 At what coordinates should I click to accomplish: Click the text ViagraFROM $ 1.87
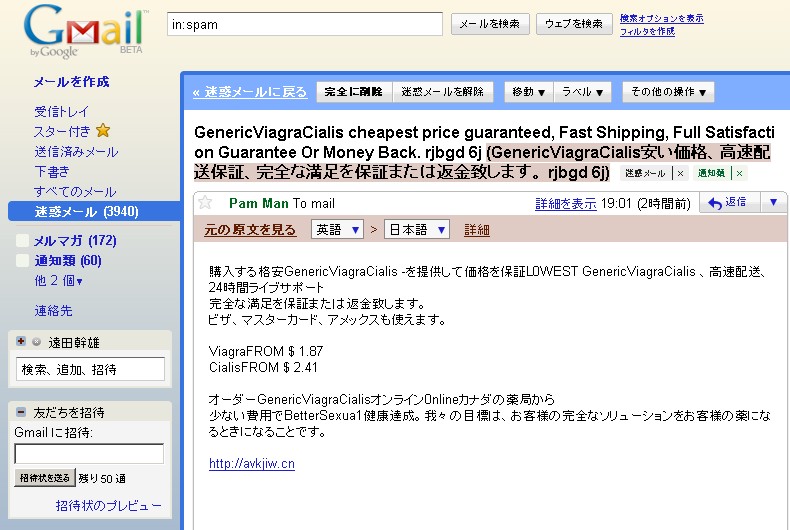pyautogui.click(x=266, y=351)
